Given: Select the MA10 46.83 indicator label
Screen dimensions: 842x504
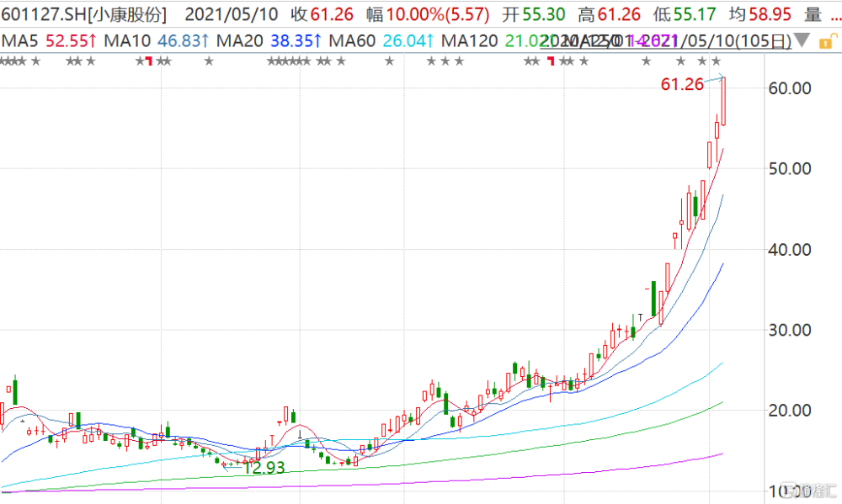Looking at the screenshot, I should pyautogui.click(x=157, y=40).
